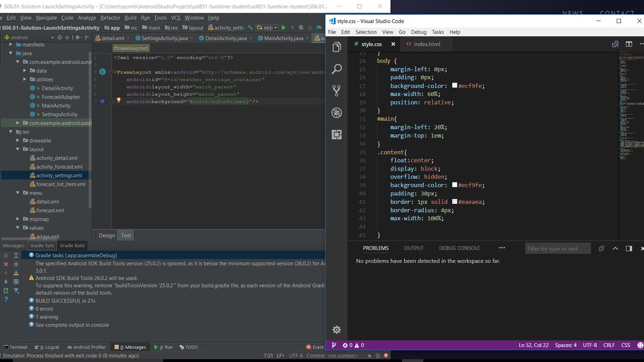Click 'See complete output in console' message
Screen dimensions: 644x362
72,325
